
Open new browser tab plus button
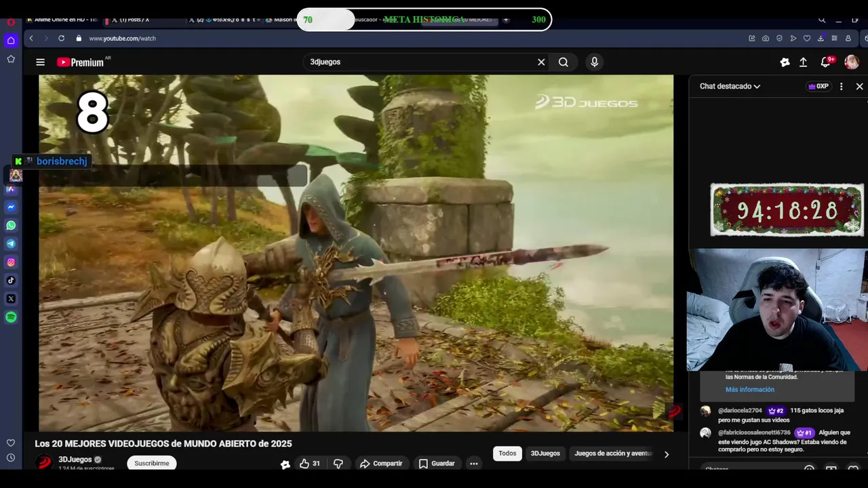[505, 20]
